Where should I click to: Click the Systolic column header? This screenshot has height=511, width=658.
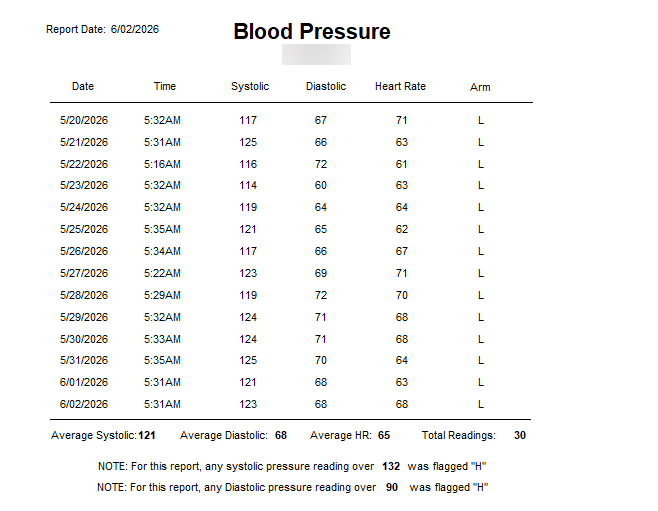click(x=250, y=86)
